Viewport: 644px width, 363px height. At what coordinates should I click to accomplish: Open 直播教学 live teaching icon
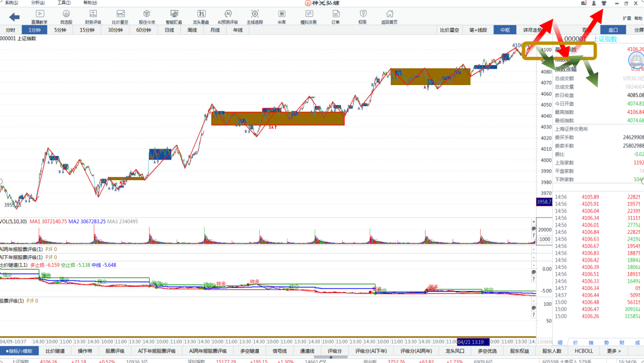point(39,17)
